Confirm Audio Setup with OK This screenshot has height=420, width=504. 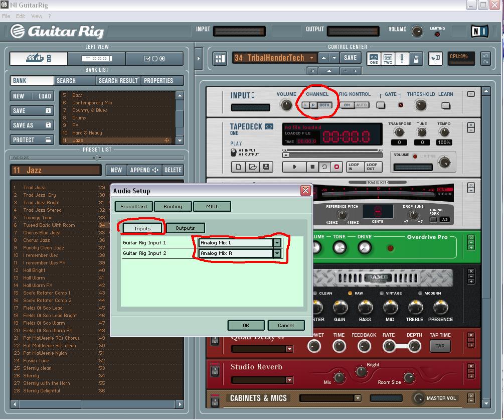point(246,326)
